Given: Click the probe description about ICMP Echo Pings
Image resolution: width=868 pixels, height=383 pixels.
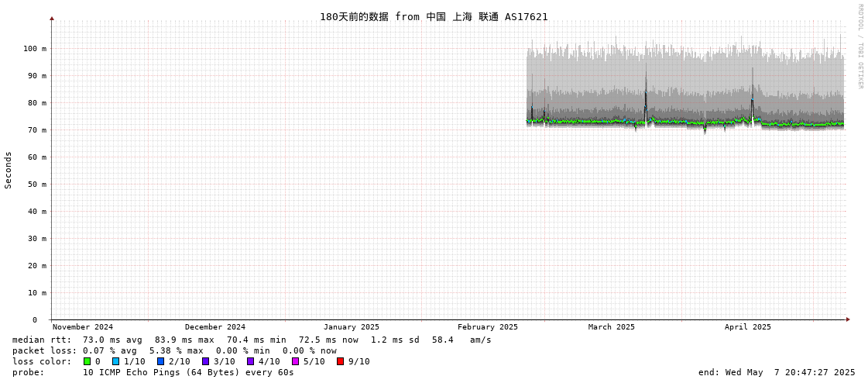Looking at the screenshot, I should [188, 372].
